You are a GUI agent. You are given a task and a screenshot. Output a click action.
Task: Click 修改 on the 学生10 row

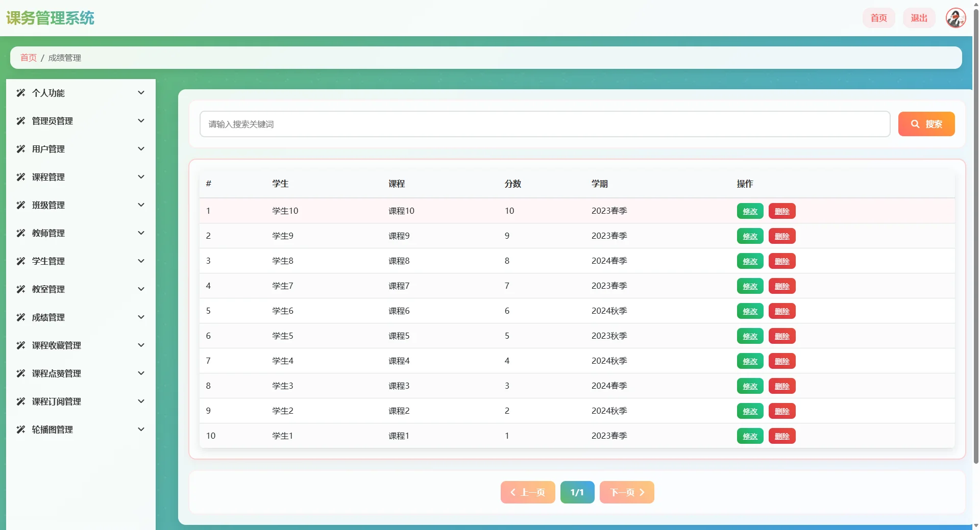click(749, 211)
